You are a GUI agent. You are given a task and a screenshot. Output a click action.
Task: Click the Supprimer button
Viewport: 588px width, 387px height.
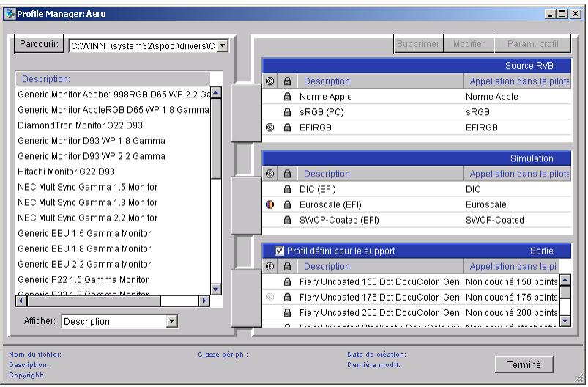418,44
